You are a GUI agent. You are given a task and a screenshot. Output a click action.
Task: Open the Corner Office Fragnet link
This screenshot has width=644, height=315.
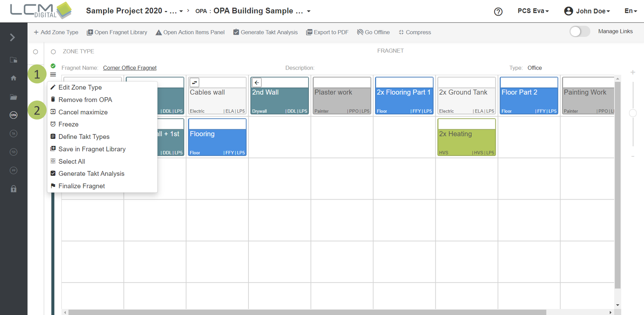point(130,68)
